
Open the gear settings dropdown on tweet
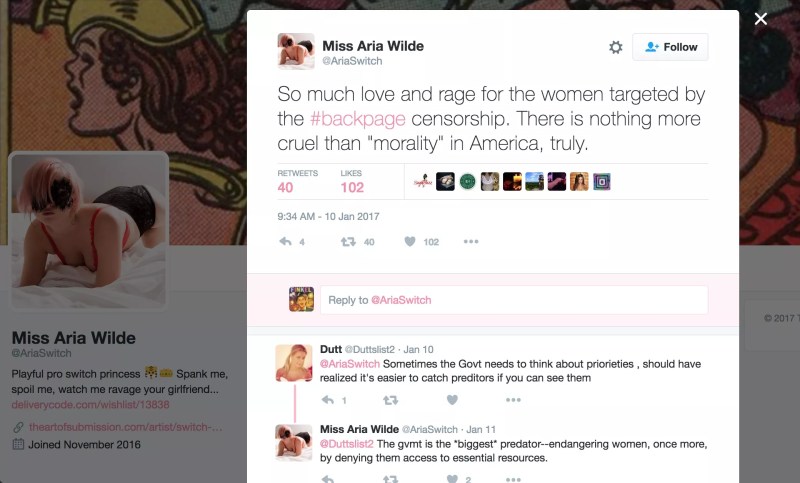tap(616, 47)
